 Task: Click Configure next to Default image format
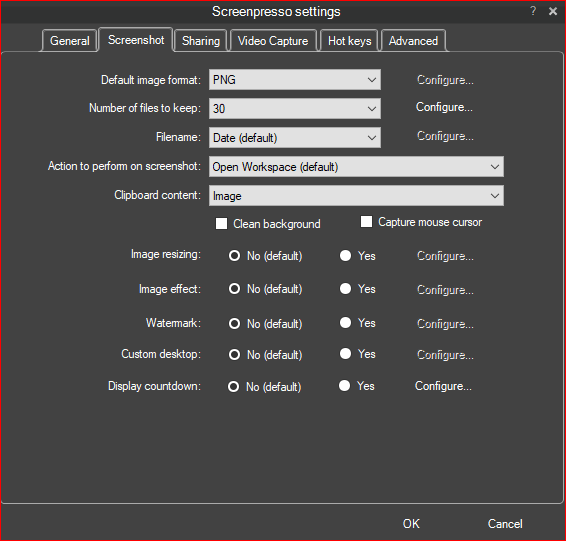click(x=445, y=80)
